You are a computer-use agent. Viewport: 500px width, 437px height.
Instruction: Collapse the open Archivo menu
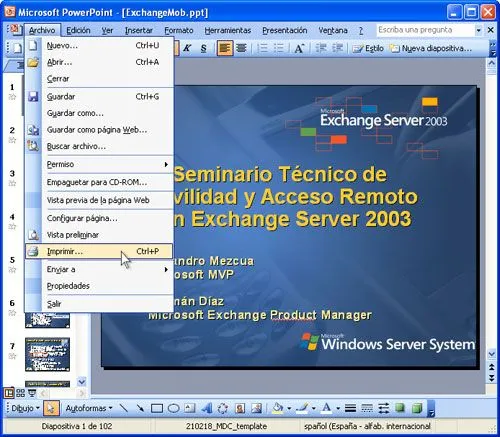pos(42,30)
